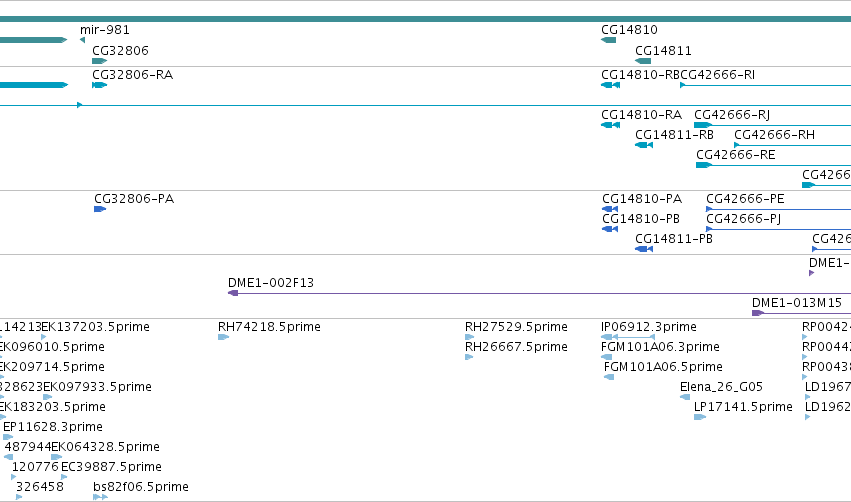Screen dimensions: 851x502
Task: Select the Elena_26_G05 label
Action: point(721,387)
